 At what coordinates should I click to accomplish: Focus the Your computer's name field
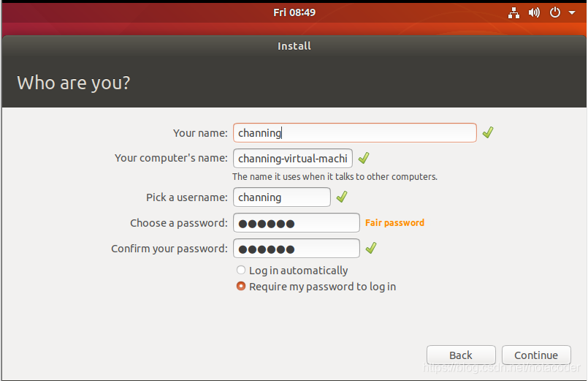coord(293,159)
